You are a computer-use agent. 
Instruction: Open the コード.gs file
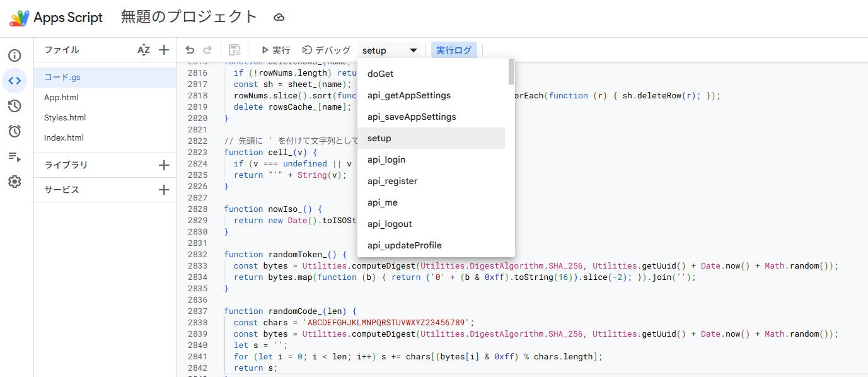[x=105, y=78]
